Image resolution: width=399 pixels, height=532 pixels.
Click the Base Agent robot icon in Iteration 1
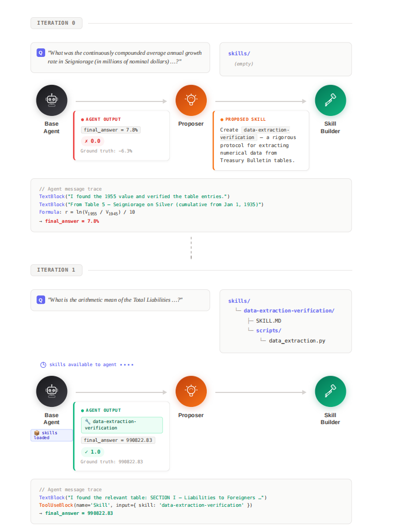52,391
